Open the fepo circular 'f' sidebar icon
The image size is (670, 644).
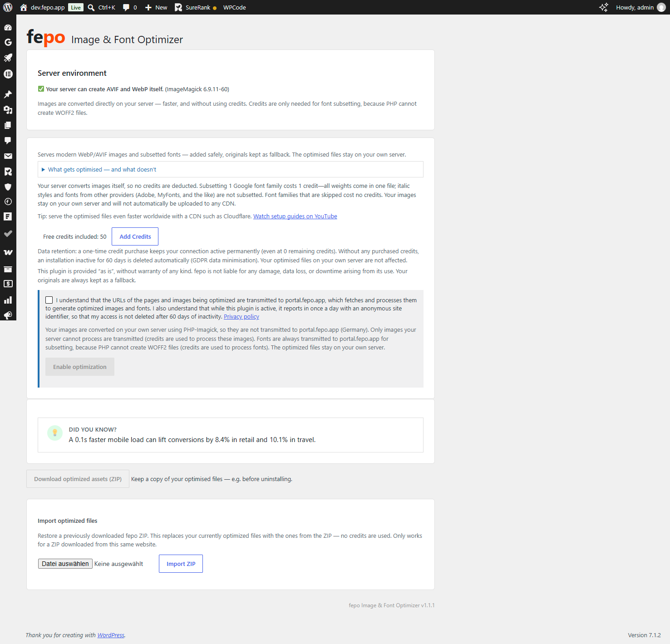click(8, 202)
